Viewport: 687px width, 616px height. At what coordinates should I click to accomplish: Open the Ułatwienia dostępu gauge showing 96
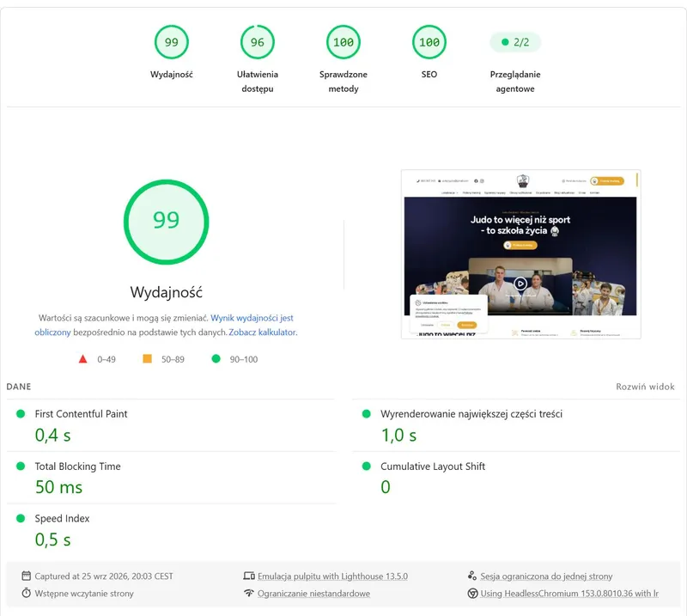(257, 42)
